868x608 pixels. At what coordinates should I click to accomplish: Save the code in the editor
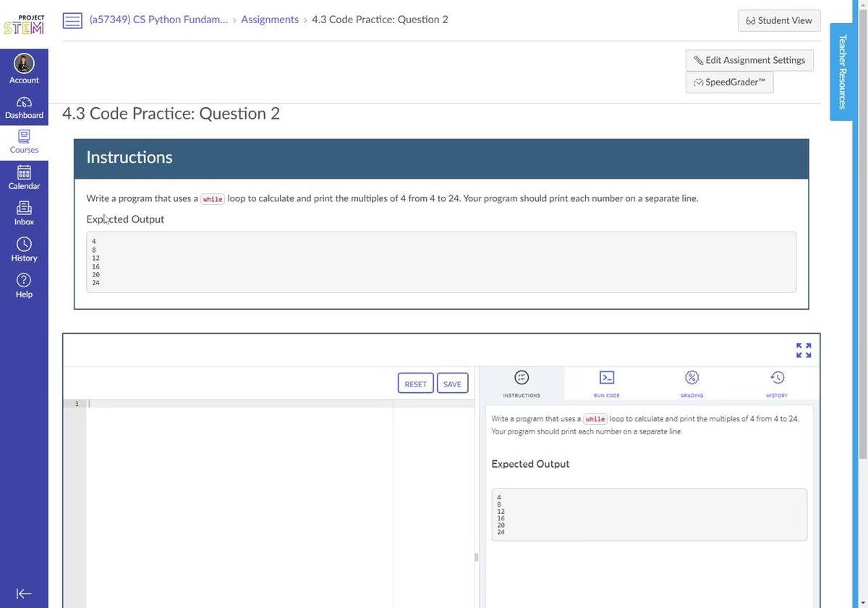pyautogui.click(x=452, y=384)
